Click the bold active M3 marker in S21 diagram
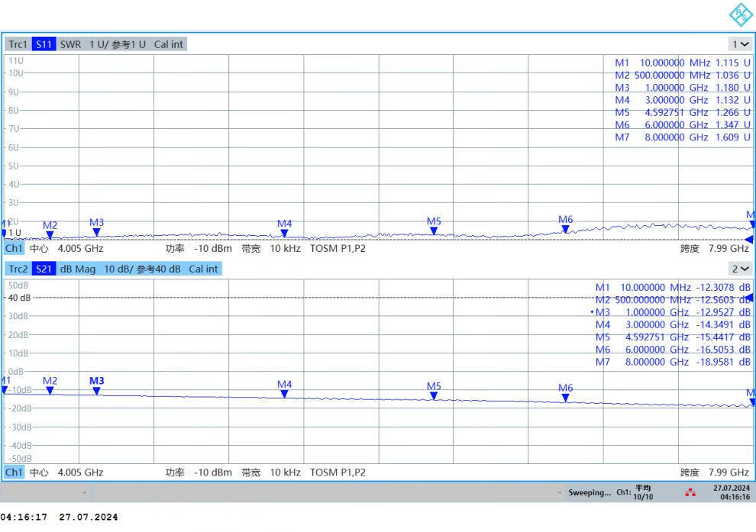The height and width of the screenshot is (532, 756). click(96, 390)
